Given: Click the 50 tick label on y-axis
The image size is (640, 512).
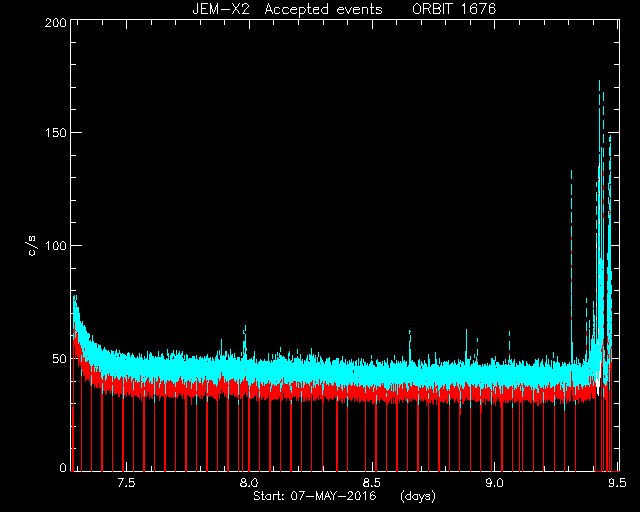Looking at the screenshot, I should tap(59, 358).
